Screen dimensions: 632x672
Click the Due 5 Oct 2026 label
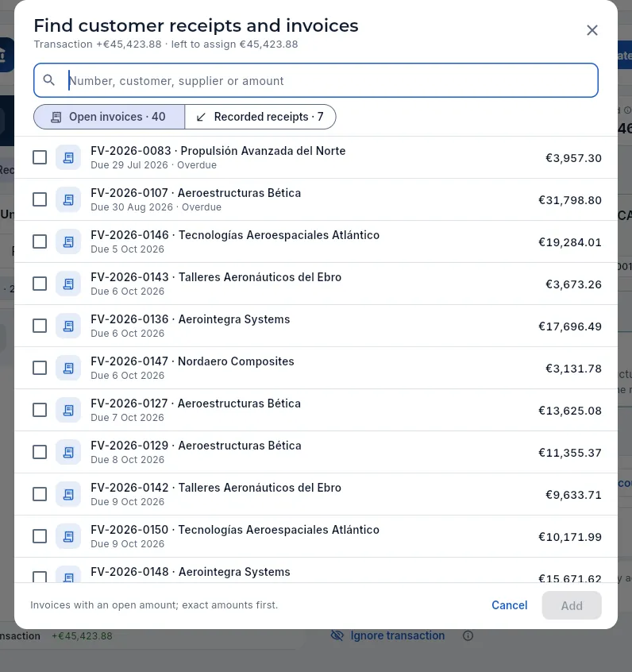(127, 249)
